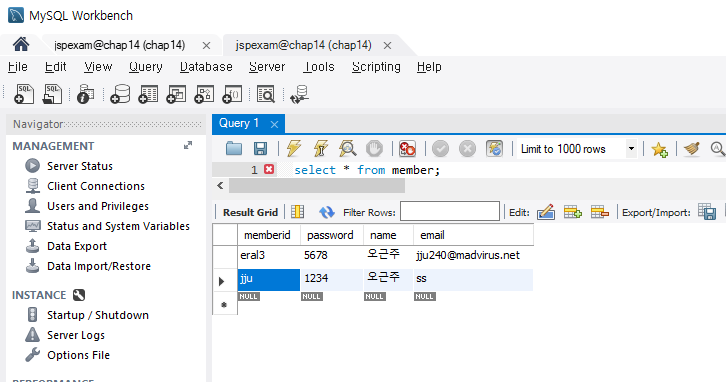The height and width of the screenshot is (382, 726).
Task: Run explain plan for statement
Action: point(347,149)
